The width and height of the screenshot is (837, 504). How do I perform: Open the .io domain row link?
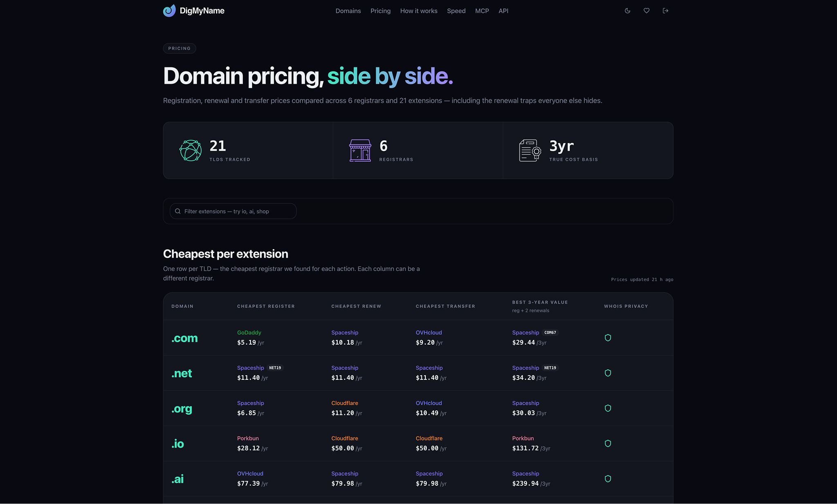click(x=177, y=444)
